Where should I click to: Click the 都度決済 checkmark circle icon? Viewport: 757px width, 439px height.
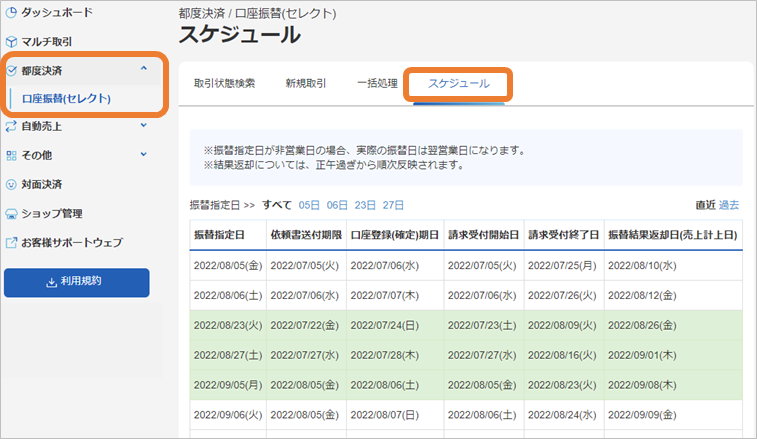point(12,71)
